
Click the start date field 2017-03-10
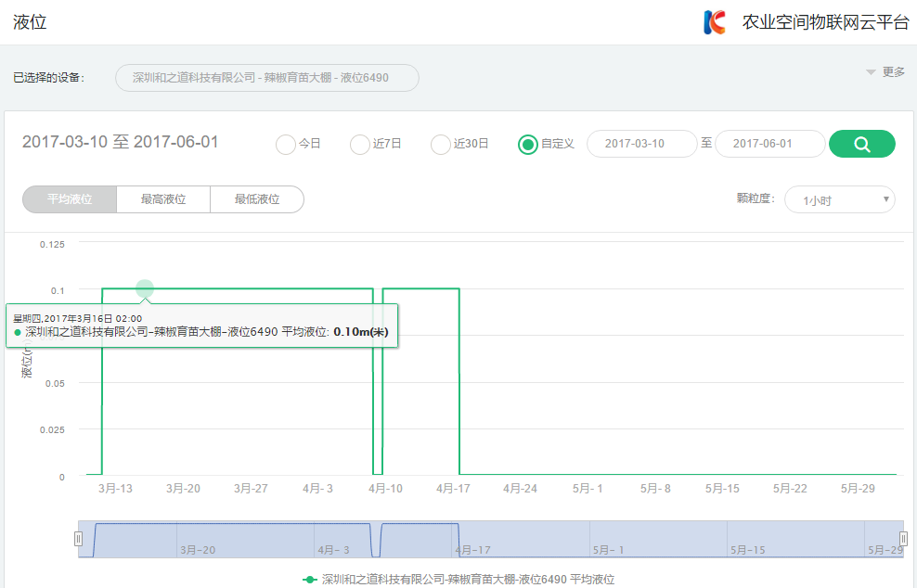click(641, 144)
